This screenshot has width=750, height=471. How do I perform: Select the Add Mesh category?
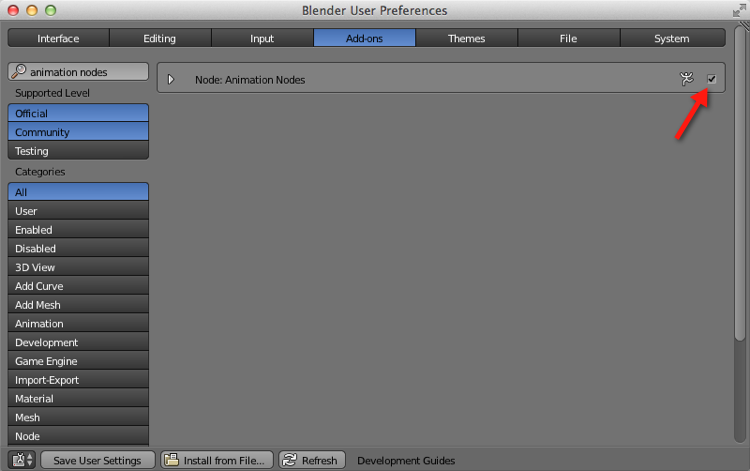point(78,305)
